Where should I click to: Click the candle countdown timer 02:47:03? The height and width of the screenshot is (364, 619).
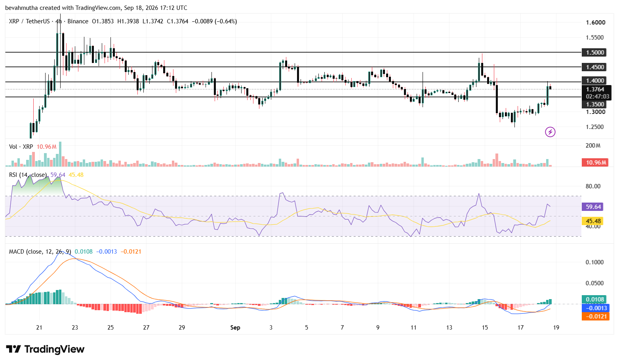(598, 96)
